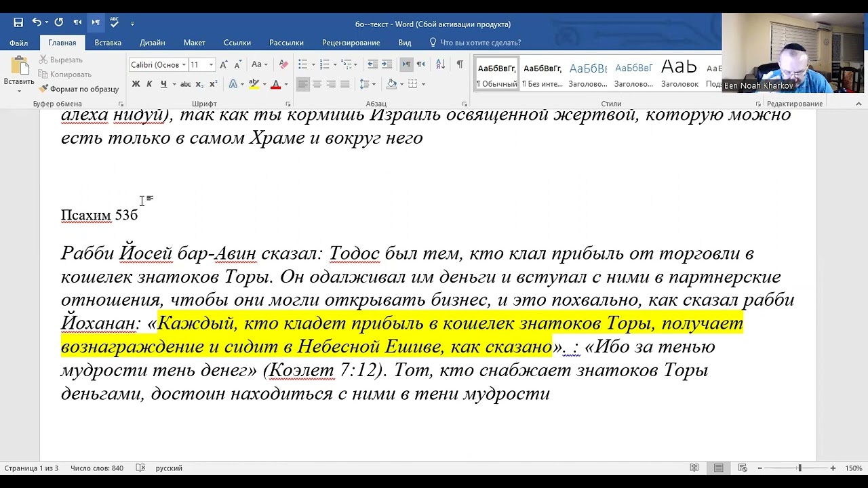Set right-to-left text direction in paragraph group

click(x=420, y=64)
